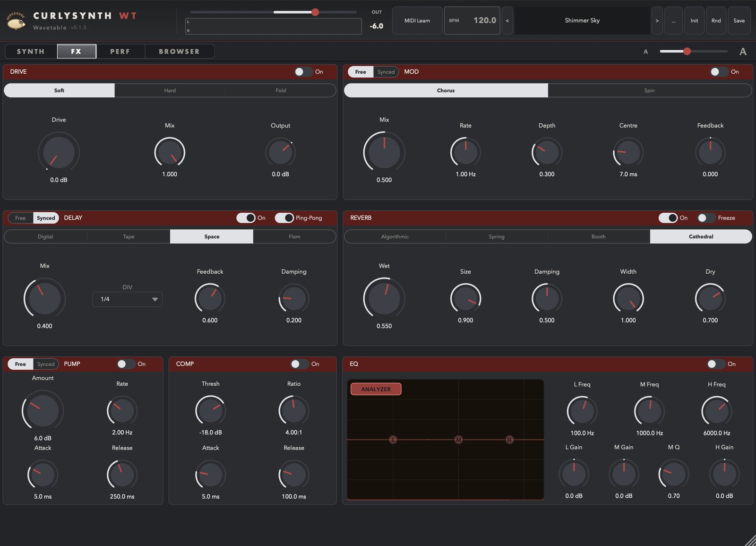Switch to the PERF tab
Screen dimensions: 756x546
pyautogui.click(x=120, y=52)
